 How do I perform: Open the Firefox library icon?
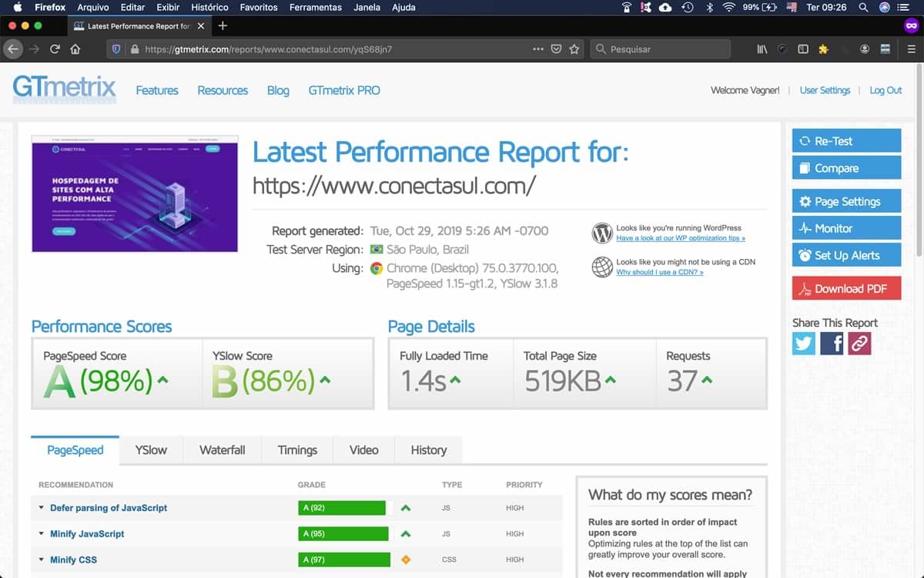[x=762, y=49]
